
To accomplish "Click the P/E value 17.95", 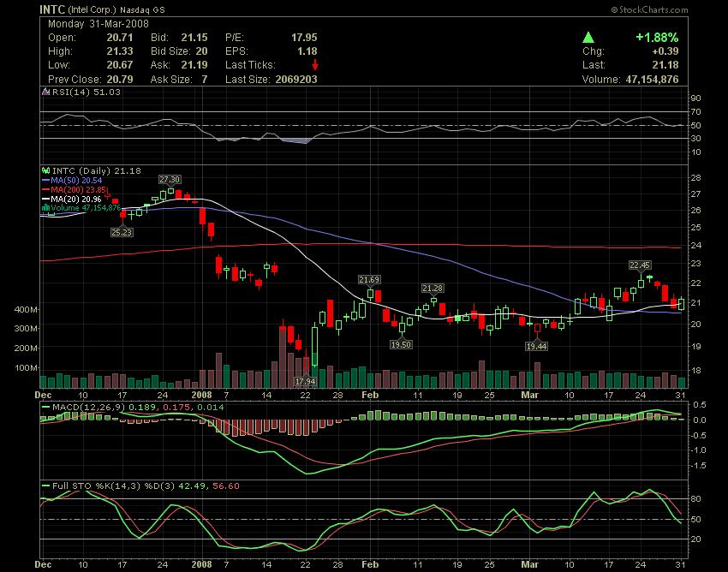I will pyautogui.click(x=304, y=37).
